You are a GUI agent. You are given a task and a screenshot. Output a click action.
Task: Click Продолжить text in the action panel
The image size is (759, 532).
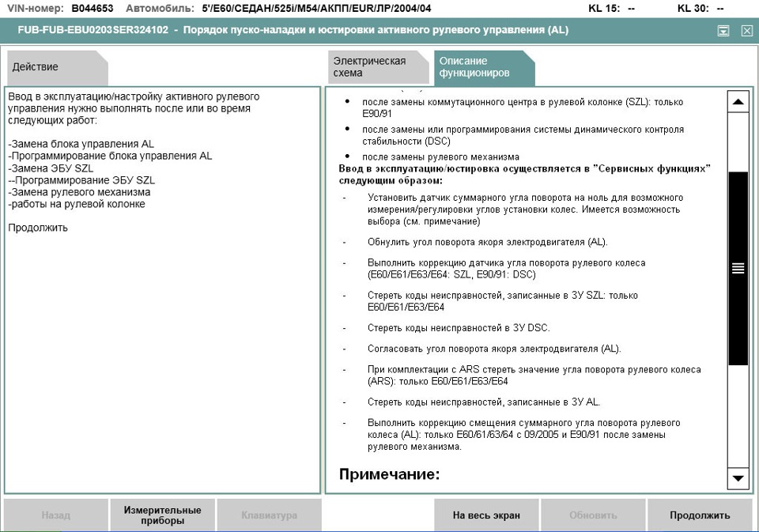(38, 228)
